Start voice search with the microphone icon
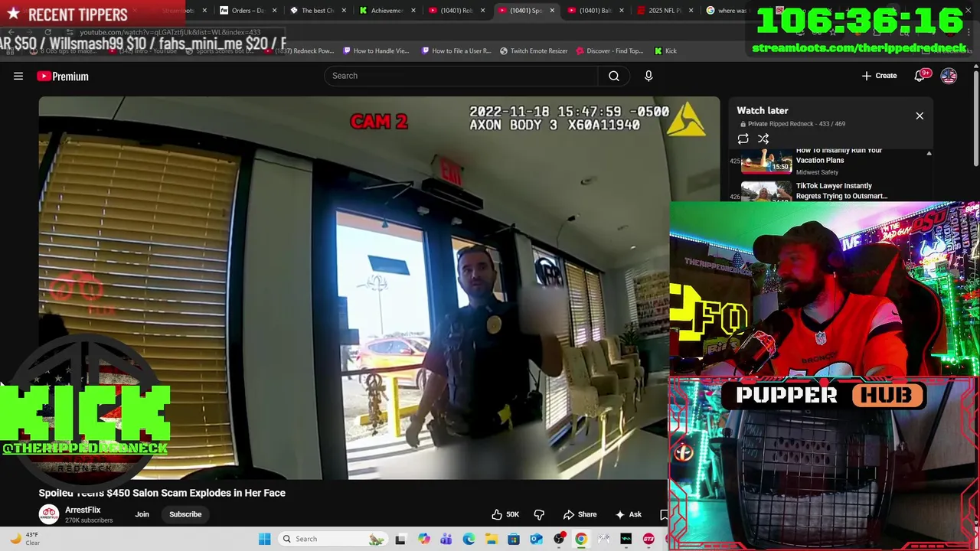980x551 pixels. 648,76
